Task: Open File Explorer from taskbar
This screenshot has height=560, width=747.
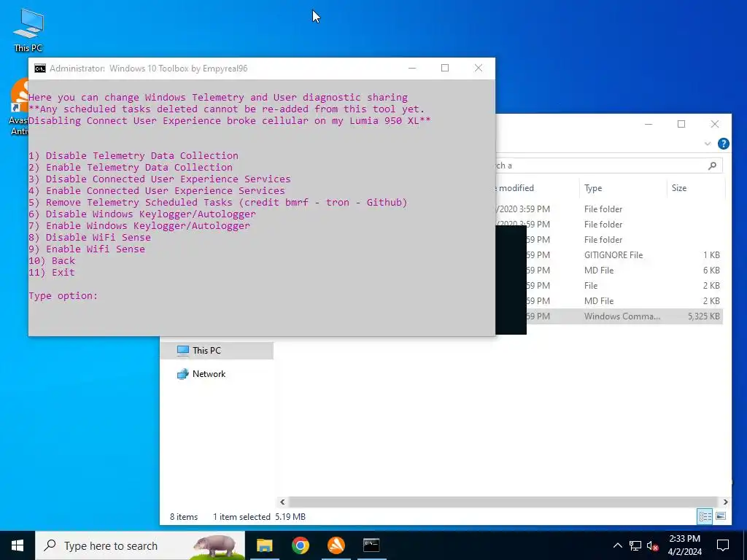Action: pos(264,545)
